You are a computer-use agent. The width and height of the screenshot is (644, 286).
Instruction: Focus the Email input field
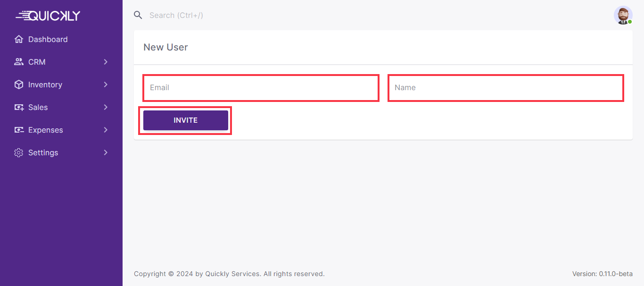261,87
